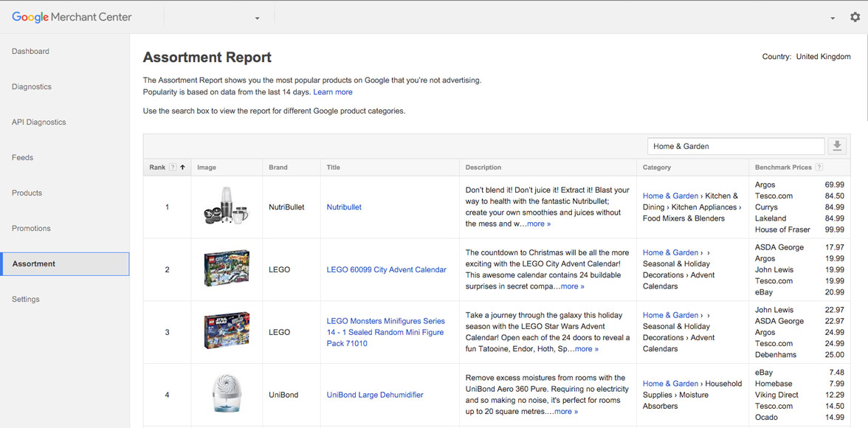868x428 pixels.
Task: Click Home & Garden category in UniBond row
Action: [x=670, y=384]
